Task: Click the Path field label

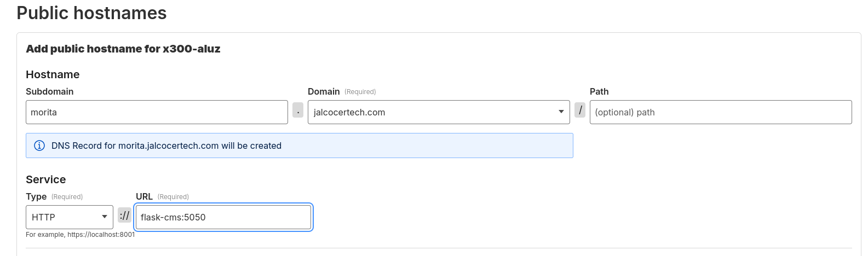Action: (599, 91)
